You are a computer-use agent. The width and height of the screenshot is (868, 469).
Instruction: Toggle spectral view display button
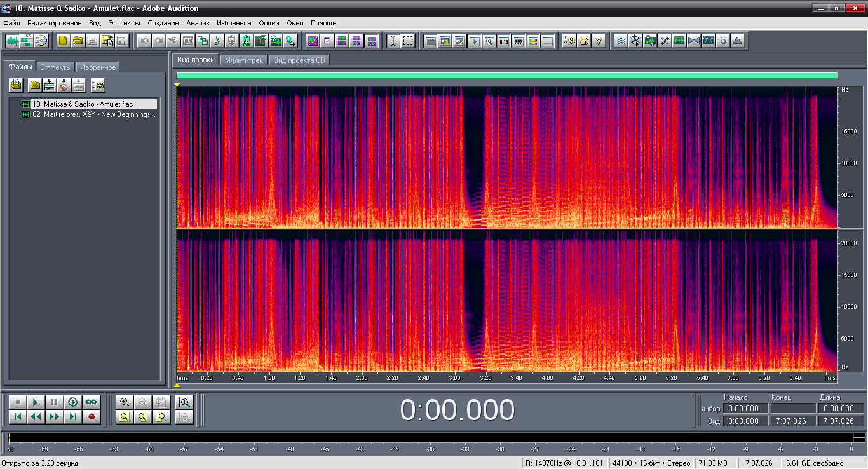tap(312, 41)
